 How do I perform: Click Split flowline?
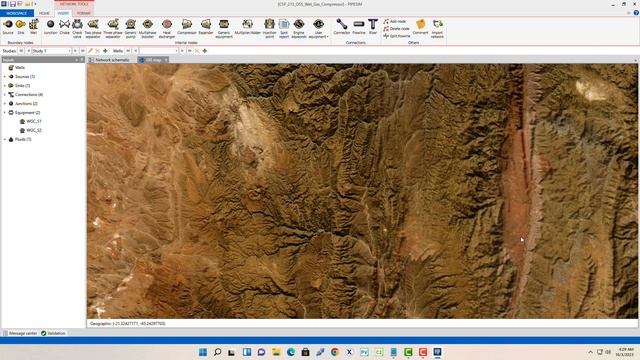point(396,36)
